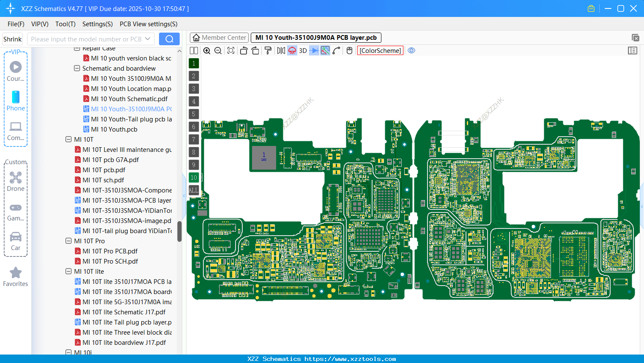This screenshot has height=363, width=644.
Task: Activate the 3D view mode
Action: click(302, 50)
